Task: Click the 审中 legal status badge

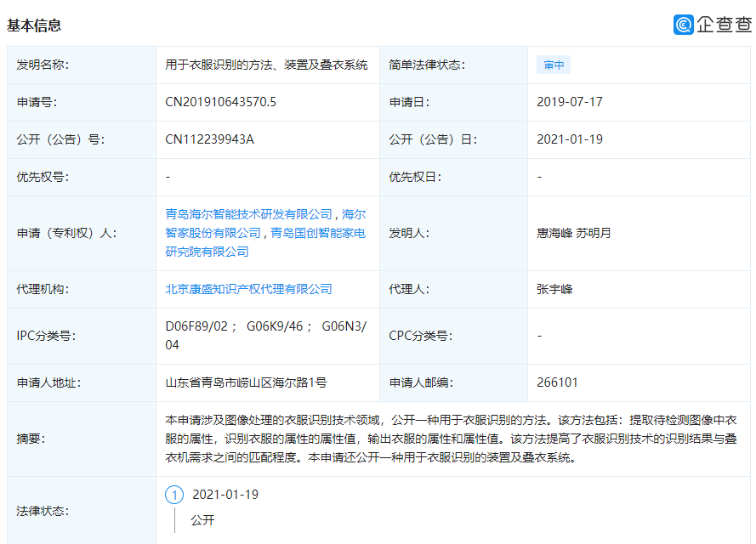Action: [x=554, y=64]
